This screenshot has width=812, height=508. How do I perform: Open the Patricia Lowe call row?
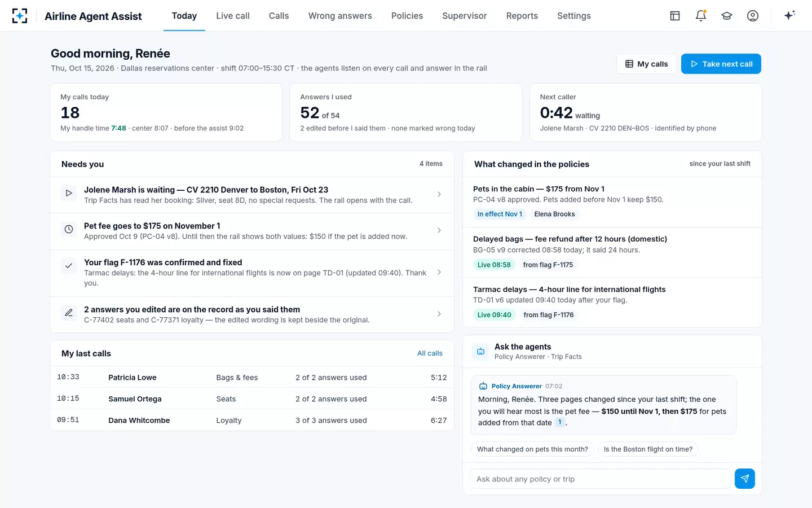(x=252, y=378)
